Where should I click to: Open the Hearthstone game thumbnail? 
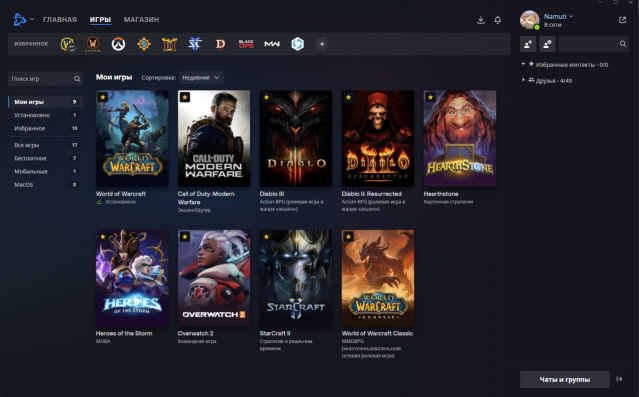pos(460,138)
